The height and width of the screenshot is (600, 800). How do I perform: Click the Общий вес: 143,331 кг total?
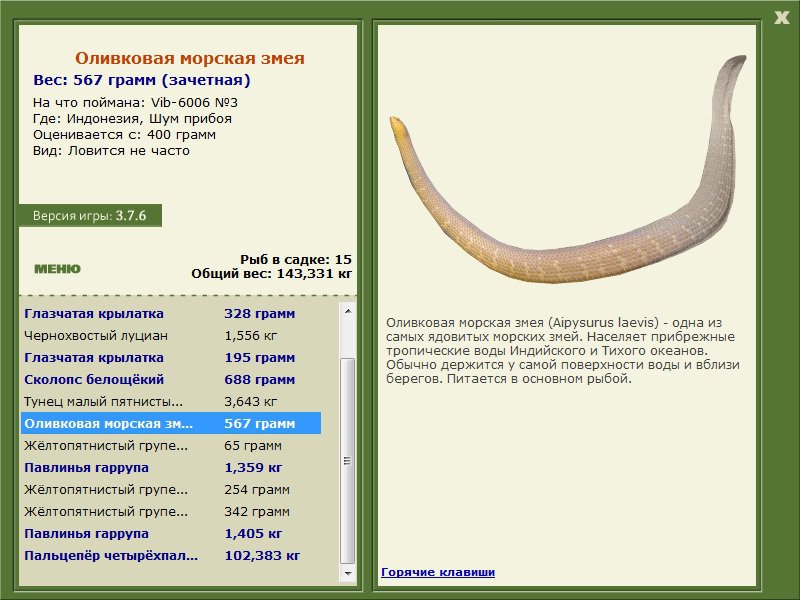[271, 274]
